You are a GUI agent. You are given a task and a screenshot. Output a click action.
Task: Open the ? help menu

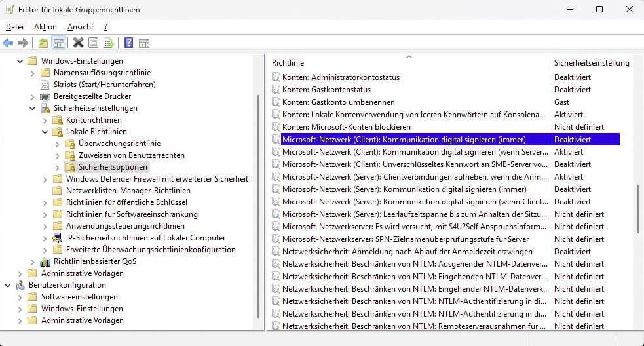point(105,27)
